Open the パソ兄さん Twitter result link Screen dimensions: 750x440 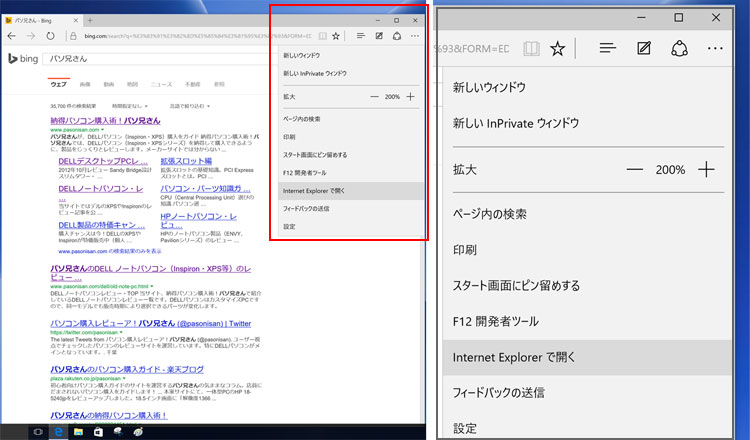pyautogui.click(x=151, y=324)
